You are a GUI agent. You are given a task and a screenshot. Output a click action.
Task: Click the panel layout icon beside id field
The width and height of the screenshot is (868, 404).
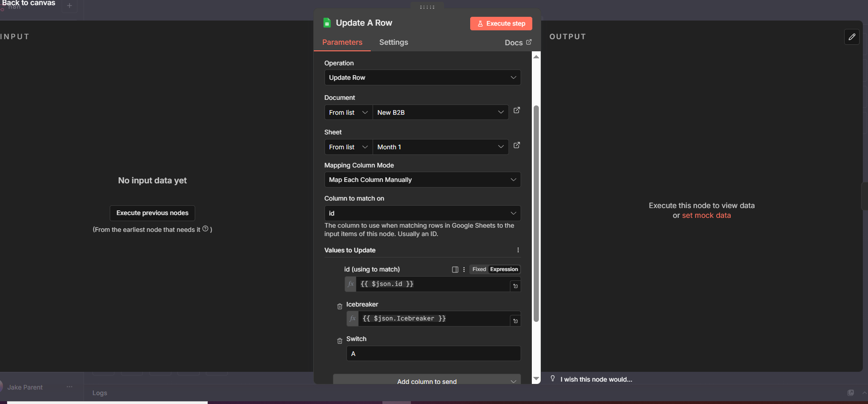point(455,270)
